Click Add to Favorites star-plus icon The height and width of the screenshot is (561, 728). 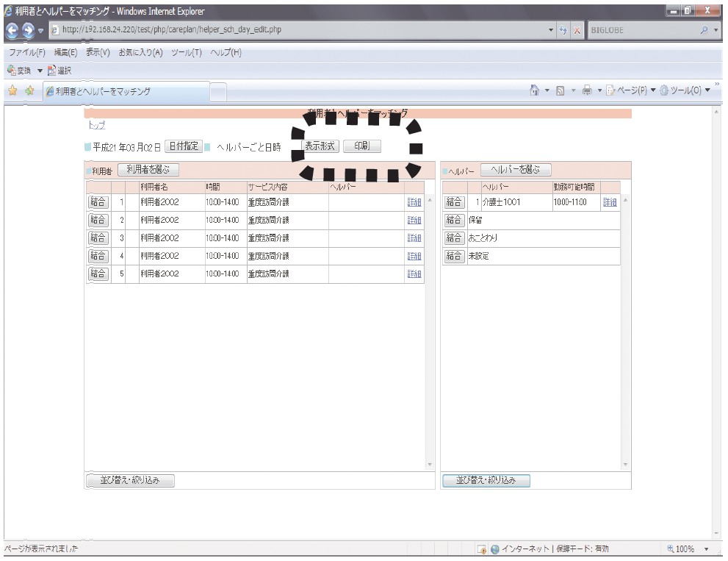tap(29, 90)
